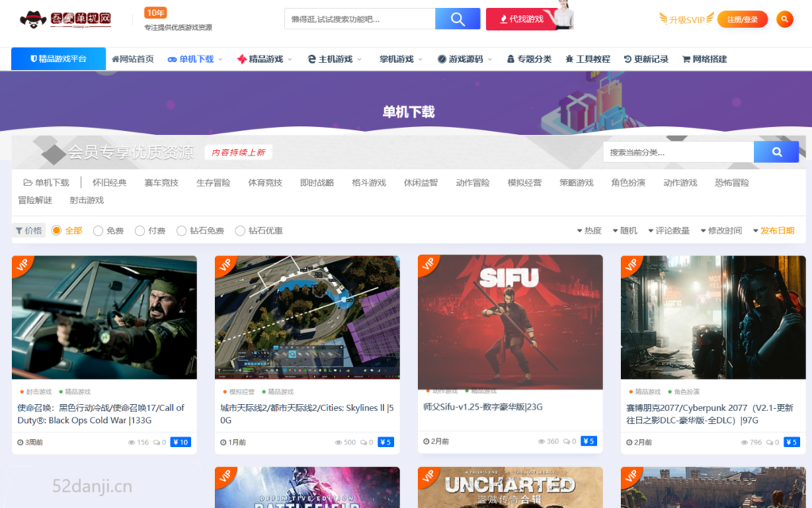Click the orange round search icon top right
Image resolution: width=812 pixels, height=508 pixels.
pyautogui.click(x=784, y=19)
